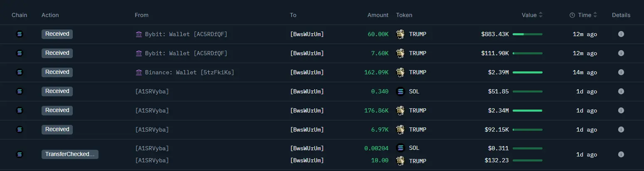Click value bar next to $2.34M
This screenshot has width=644, height=171.
527,110
